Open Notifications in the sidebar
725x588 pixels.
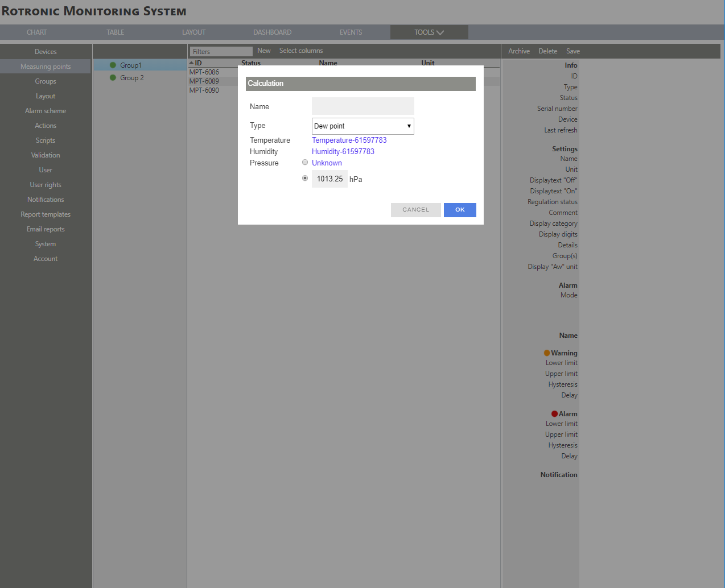click(46, 200)
